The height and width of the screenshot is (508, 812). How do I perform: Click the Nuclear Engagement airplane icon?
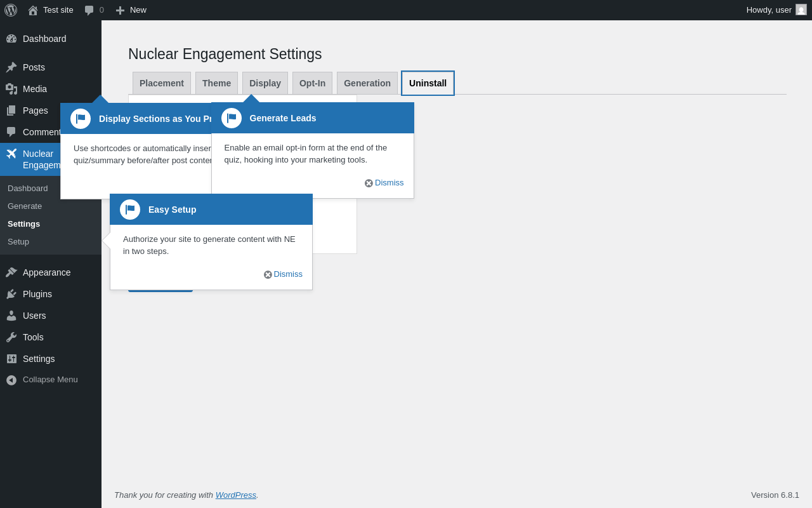(11, 154)
